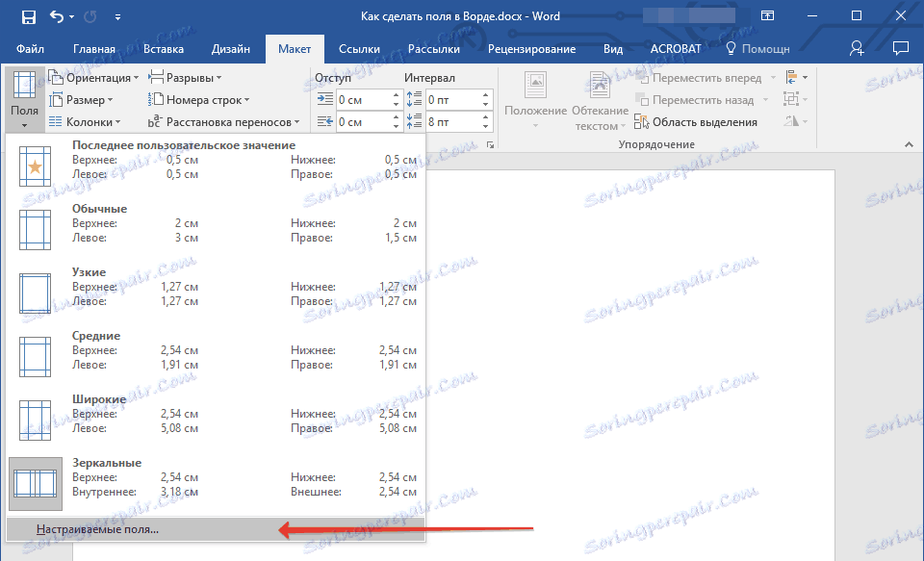This screenshot has height=561, width=924.
Task: Click the left indent input field
Action: [x=363, y=100]
